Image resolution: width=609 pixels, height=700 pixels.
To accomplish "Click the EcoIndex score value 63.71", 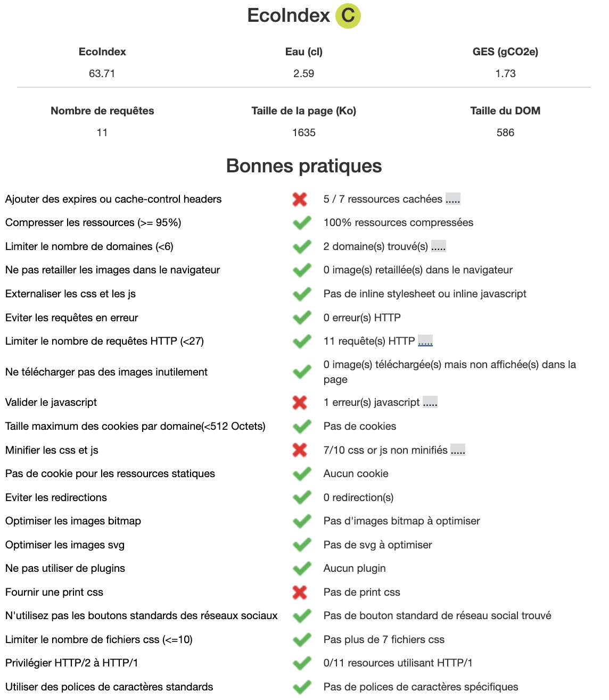I will (x=102, y=73).
